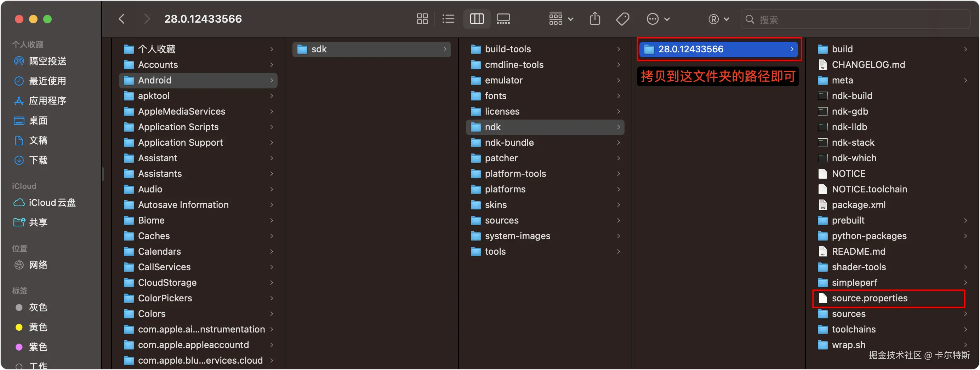Viewport: 980px width, 370px height.
Task: Select the ColorPickers folder
Action: (198, 299)
